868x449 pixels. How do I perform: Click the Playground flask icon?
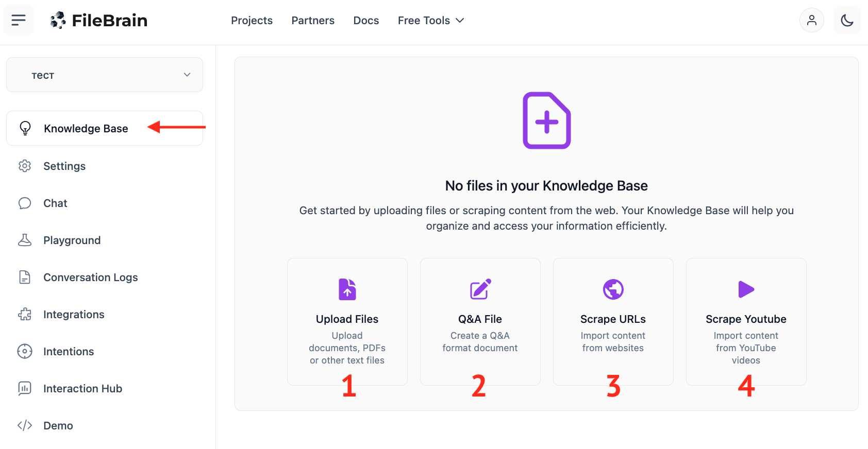pos(25,240)
